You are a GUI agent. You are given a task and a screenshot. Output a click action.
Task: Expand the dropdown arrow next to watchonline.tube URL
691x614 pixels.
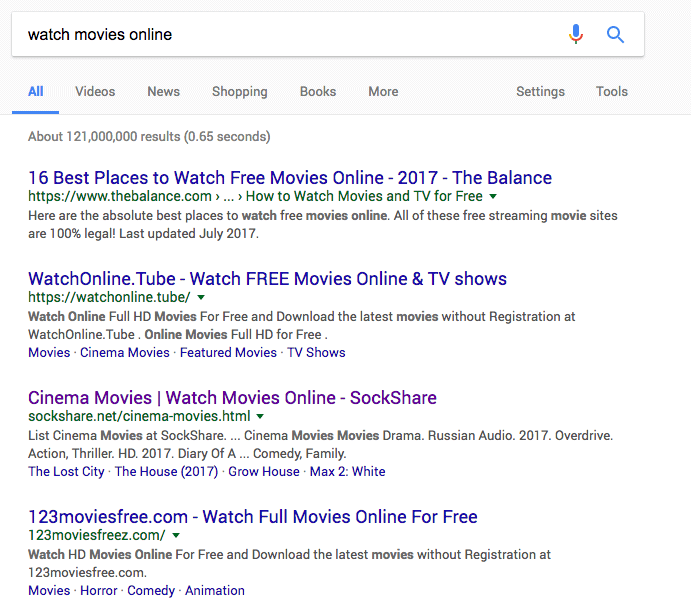pos(201,298)
